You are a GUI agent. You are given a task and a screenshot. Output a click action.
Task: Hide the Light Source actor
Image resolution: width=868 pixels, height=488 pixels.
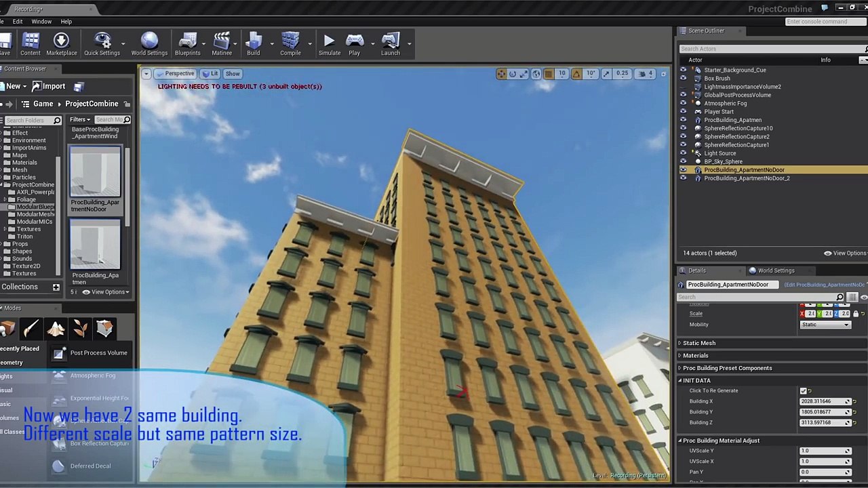[683, 153]
